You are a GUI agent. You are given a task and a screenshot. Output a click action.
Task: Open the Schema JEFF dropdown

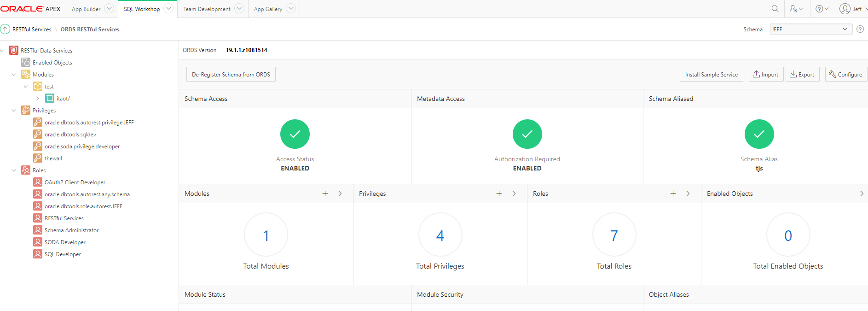point(810,29)
